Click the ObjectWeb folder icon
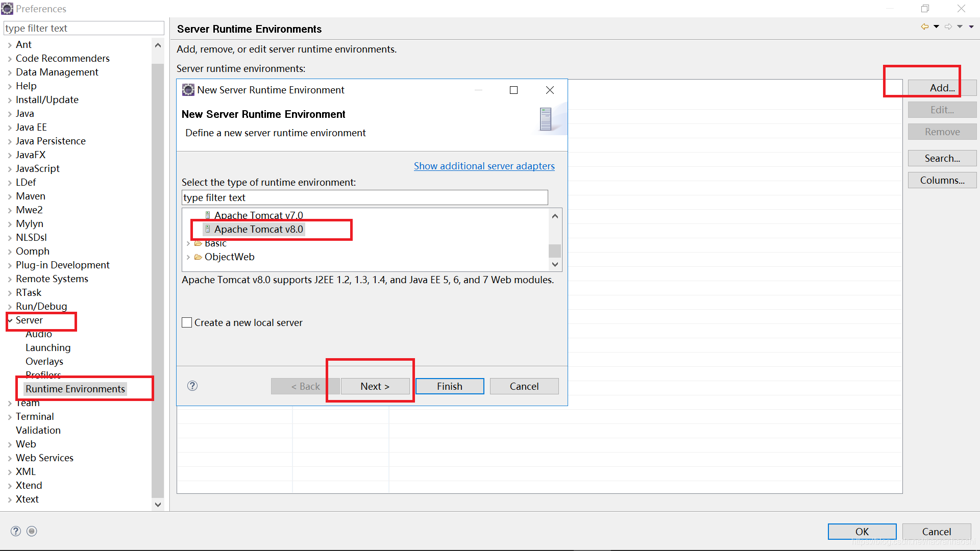The width and height of the screenshot is (980, 551). (198, 257)
